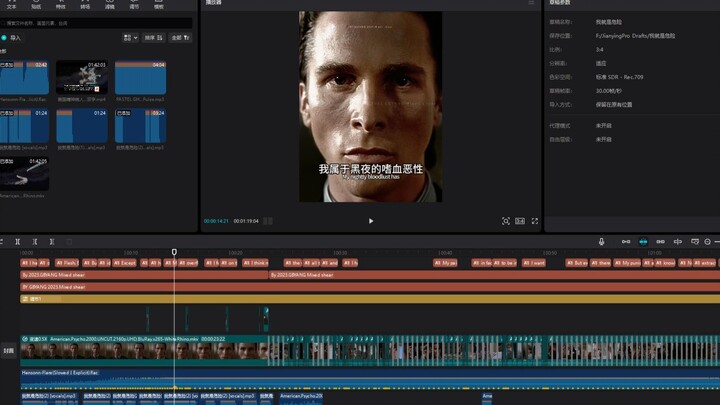Click the trim-right-of-playhead icon
The height and width of the screenshot is (405, 720).
pos(52,242)
